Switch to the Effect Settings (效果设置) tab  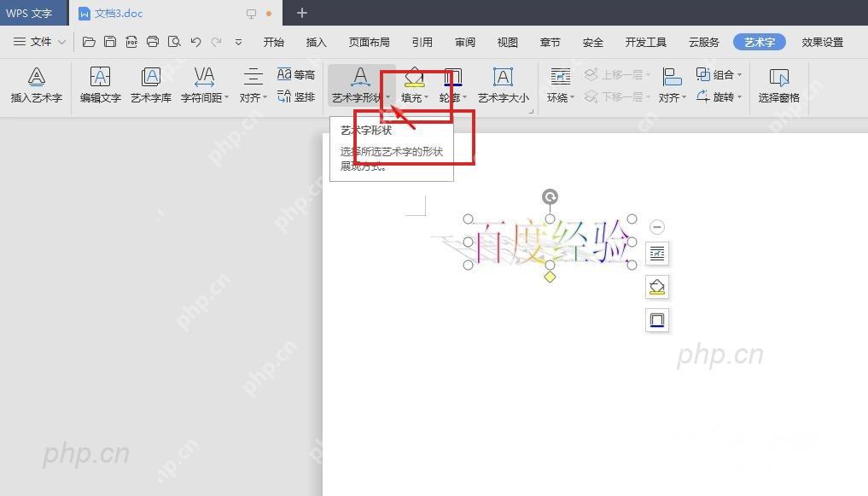823,42
